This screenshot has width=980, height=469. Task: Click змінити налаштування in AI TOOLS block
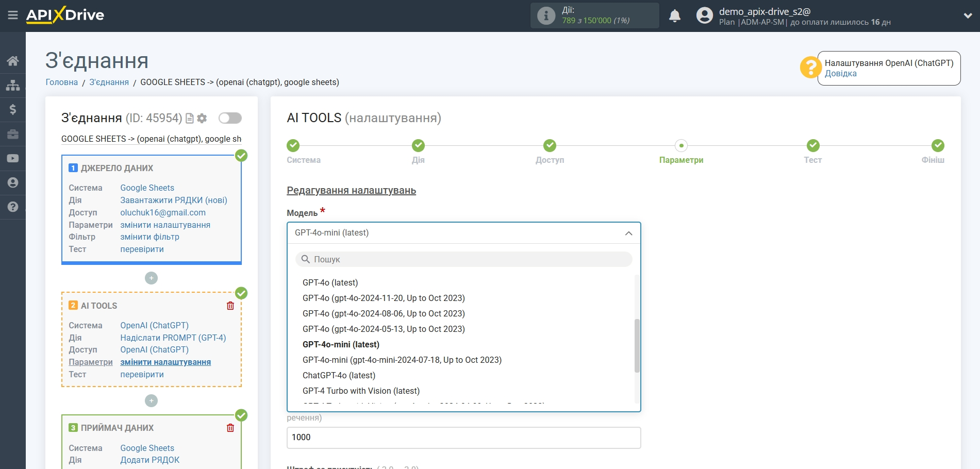pyautogui.click(x=165, y=362)
